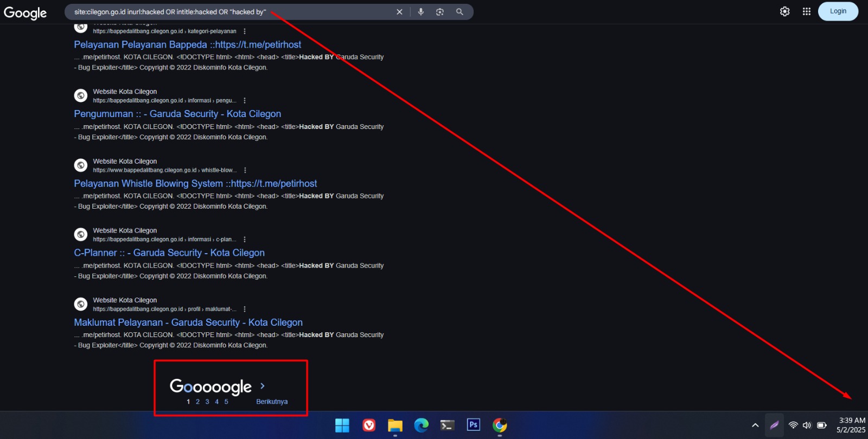
Task: Click the Berikutnya next page link
Action: tap(272, 402)
